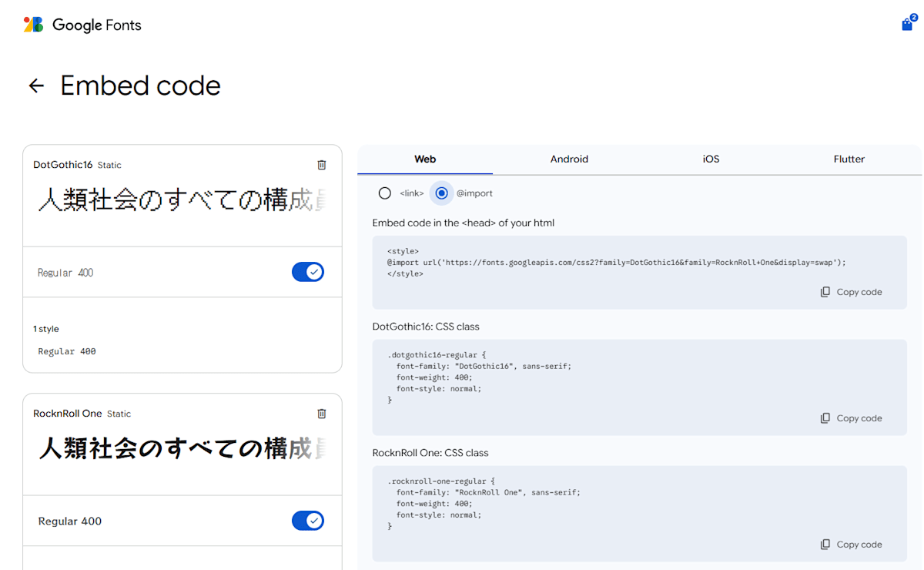Open the Flutter tab
Viewport: 924px width, 570px height.
[849, 159]
